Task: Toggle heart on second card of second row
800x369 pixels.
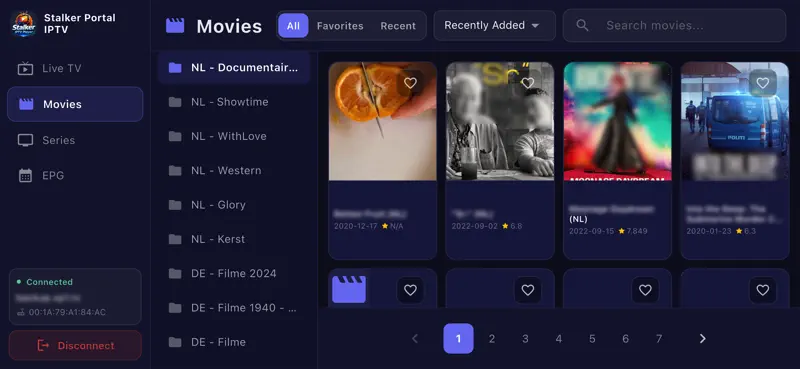Action: [528, 290]
